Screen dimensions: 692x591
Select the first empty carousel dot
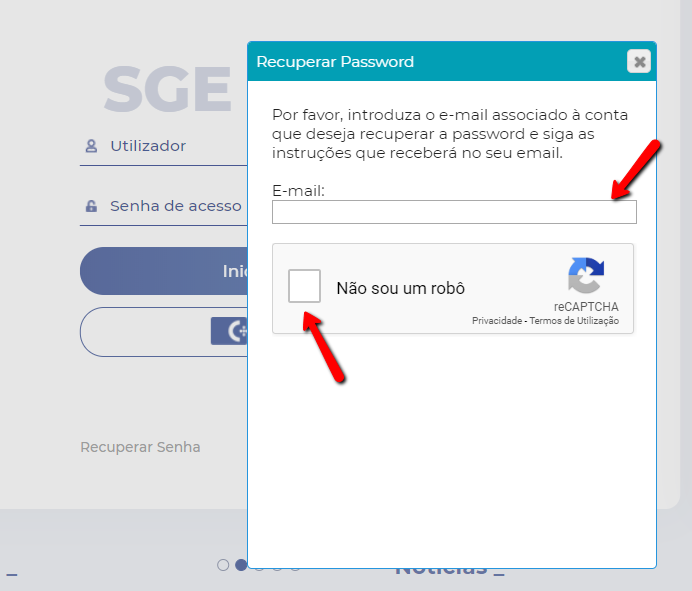[x=223, y=565]
